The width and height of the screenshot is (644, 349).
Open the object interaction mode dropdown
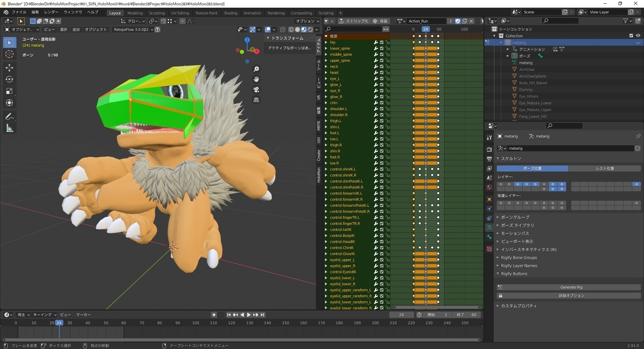coord(22,30)
